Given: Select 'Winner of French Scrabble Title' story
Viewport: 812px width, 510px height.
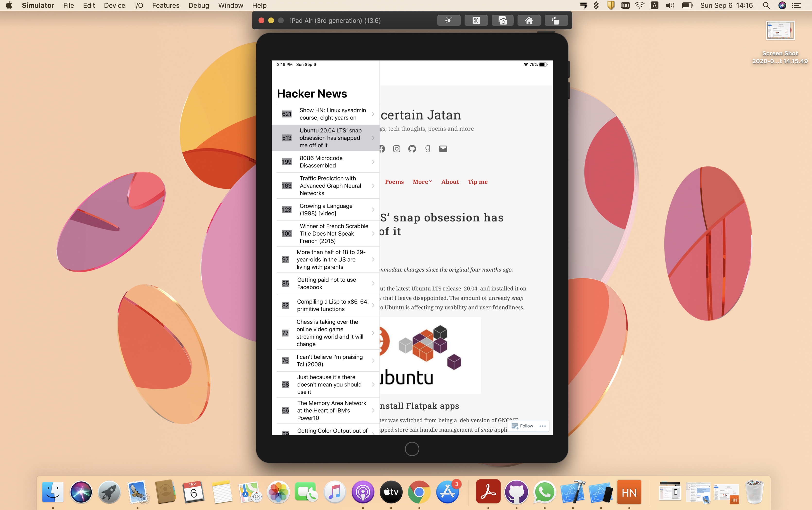Looking at the screenshot, I should (x=325, y=234).
